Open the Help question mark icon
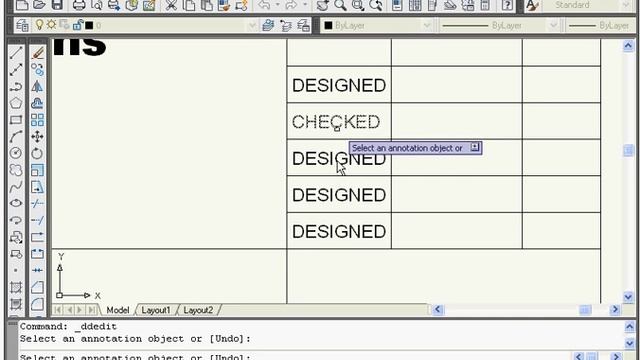This screenshot has width=640, height=360. click(x=507, y=5)
